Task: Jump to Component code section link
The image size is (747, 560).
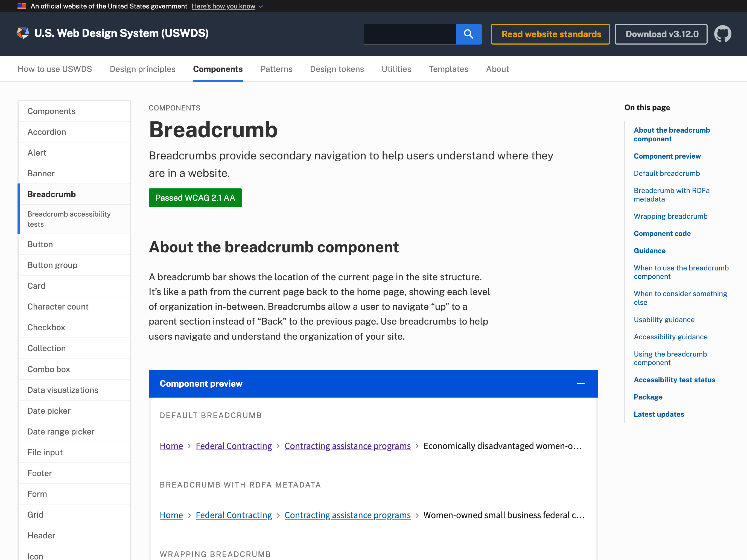Action: click(662, 234)
